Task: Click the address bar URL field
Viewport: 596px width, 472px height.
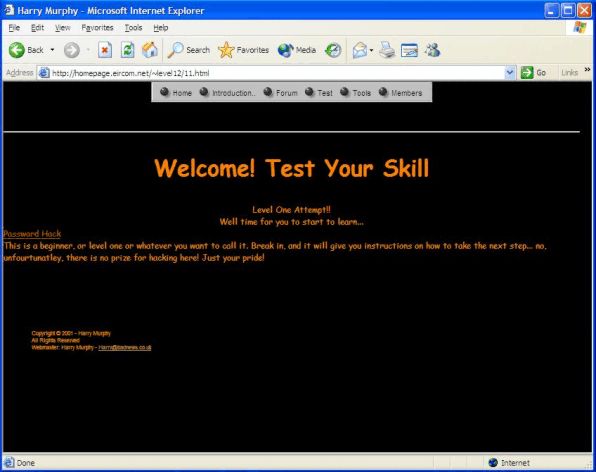Action: (x=277, y=73)
